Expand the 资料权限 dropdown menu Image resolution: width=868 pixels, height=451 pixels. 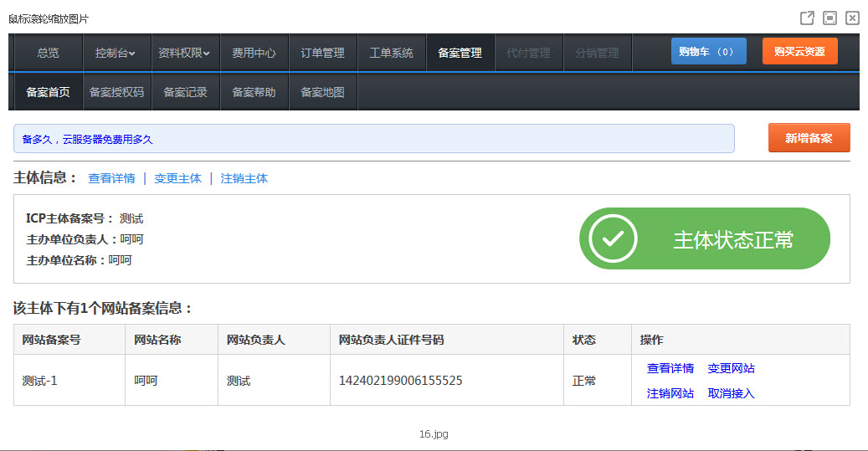coord(184,53)
